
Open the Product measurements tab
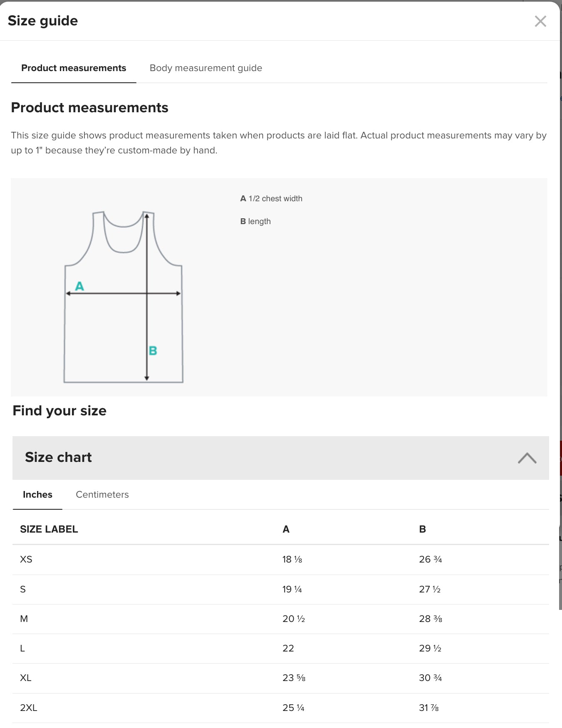tap(74, 68)
